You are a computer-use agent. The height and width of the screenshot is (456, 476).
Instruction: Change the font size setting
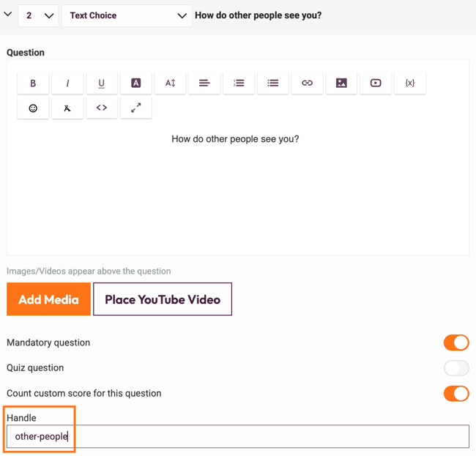(x=170, y=83)
